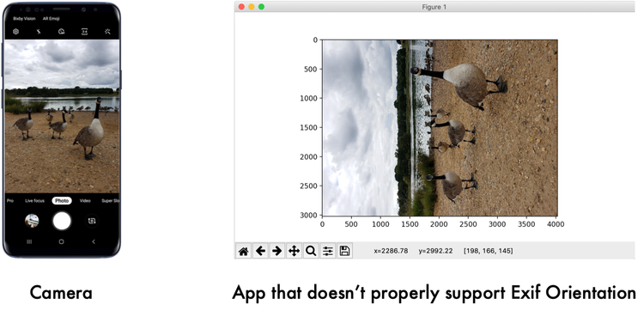Switch to Live focus mode
Screen dimensions: 644x311
point(34,201)
